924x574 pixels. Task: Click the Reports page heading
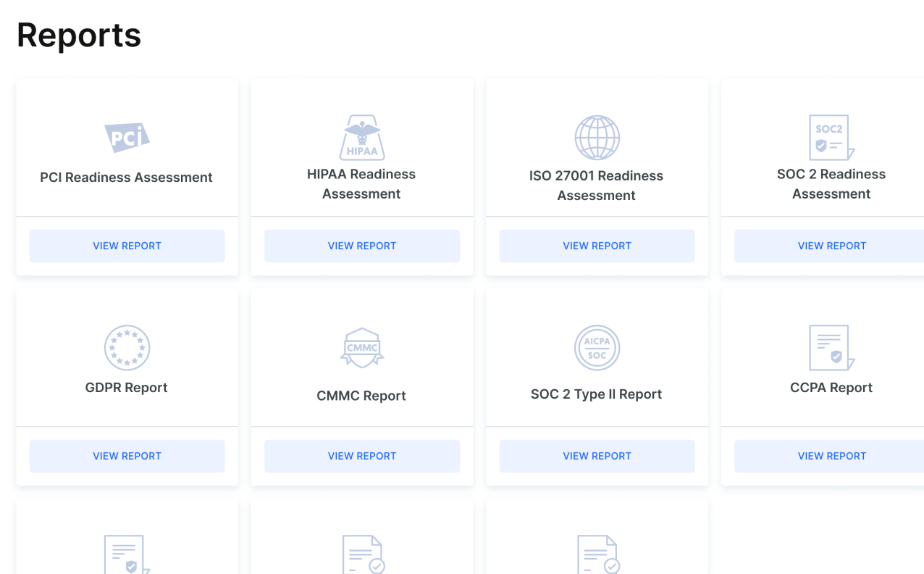click(x=79, y=36)
